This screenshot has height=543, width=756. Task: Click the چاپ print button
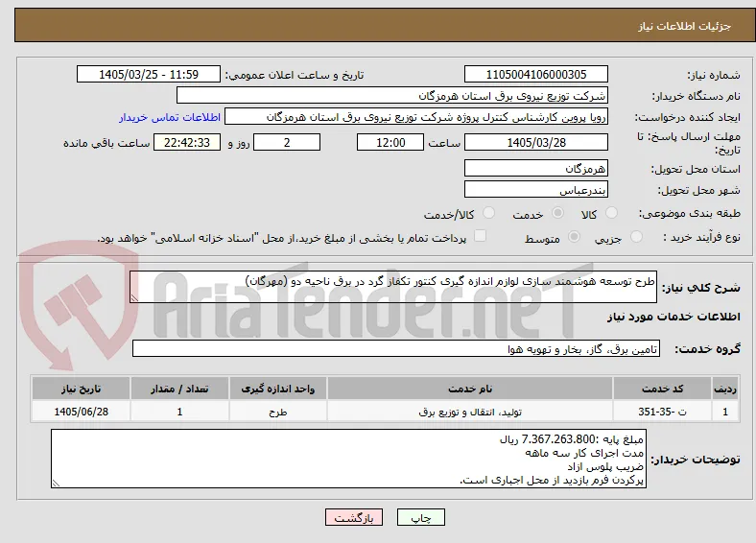(421, 517)
